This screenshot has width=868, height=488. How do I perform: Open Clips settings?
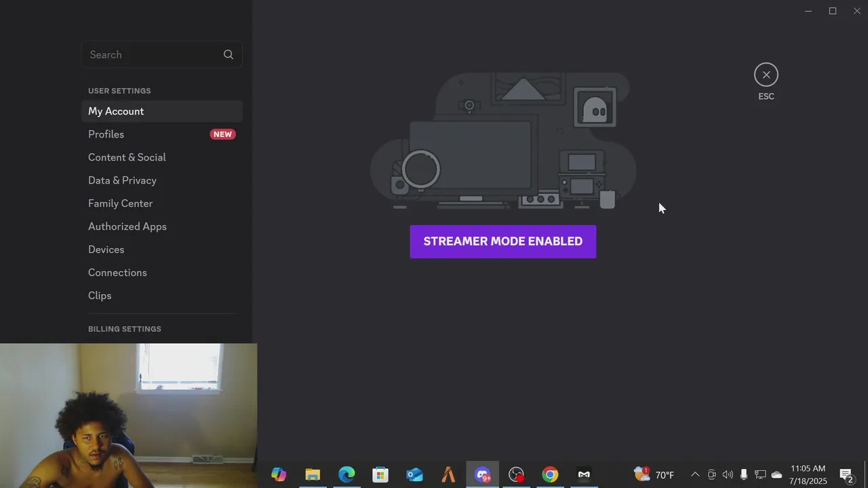click(x=162, y=296)
